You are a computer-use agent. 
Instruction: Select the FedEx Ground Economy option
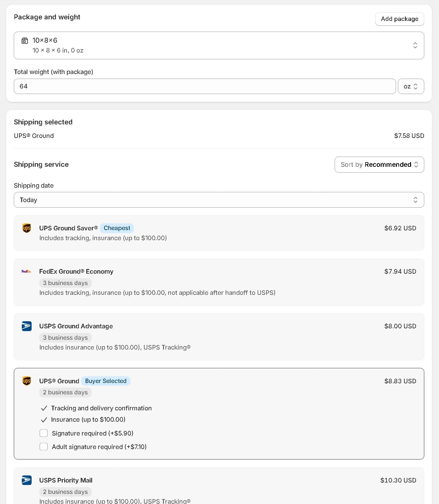click(x=219, y=282)
